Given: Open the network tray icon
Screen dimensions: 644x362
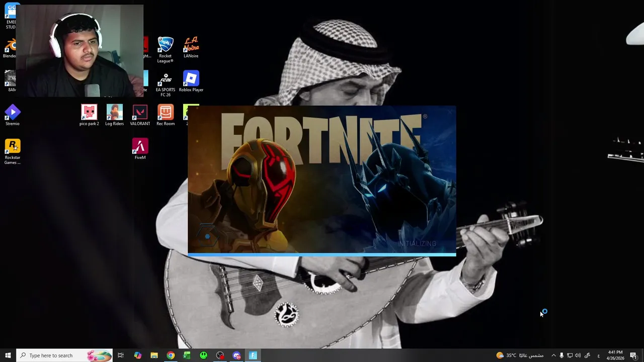Looking at the screenshot, I should (570, 355).
